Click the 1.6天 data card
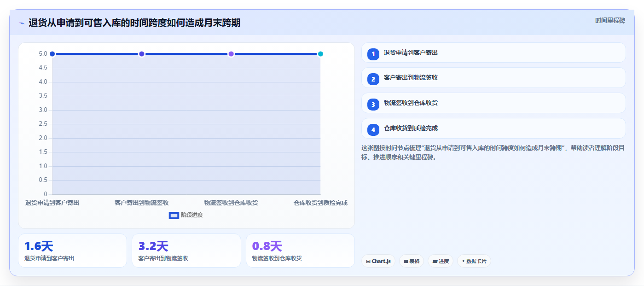Image resolution: width=644 pixels, height=286 pixels. tap(72, 251)
